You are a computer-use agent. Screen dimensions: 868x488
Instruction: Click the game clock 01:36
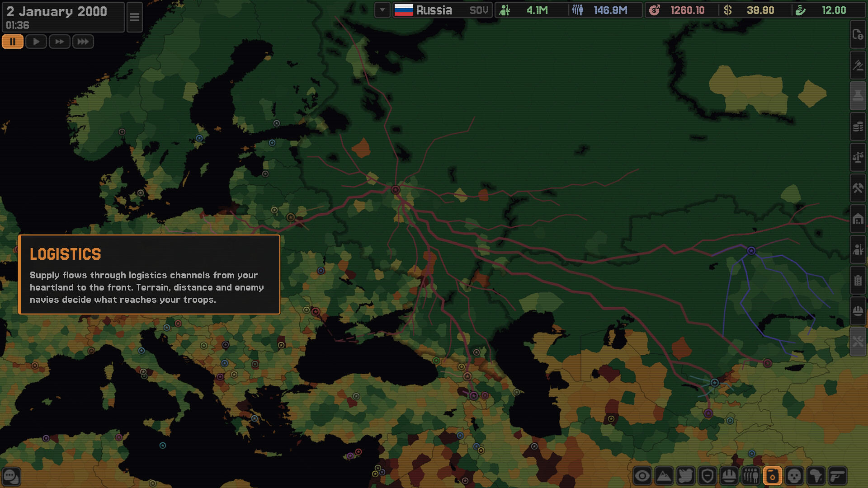point(18,25)
